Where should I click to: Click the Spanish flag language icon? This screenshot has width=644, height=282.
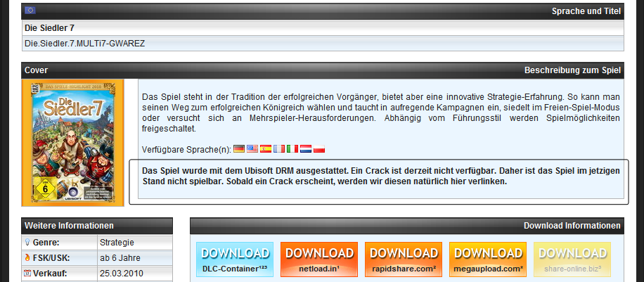266,149
